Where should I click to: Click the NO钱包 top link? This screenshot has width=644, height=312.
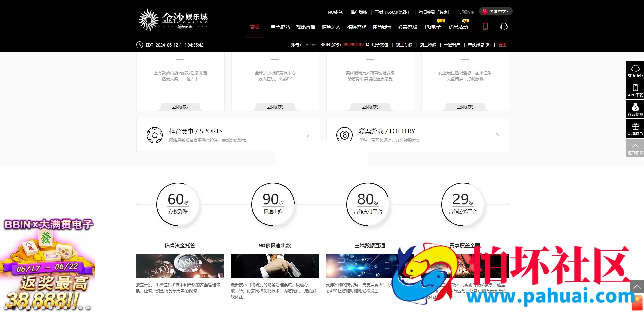(x=335, y=12)
